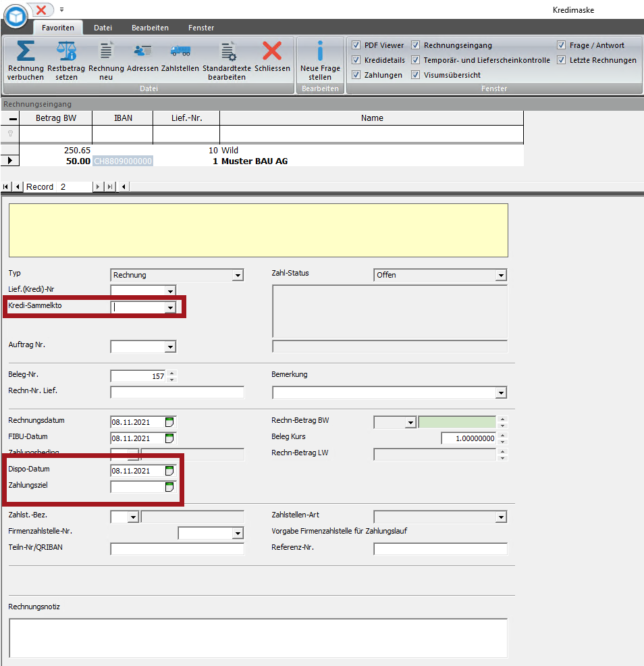This screenshot has height=666, width=644.
Task: Increase Beleg-Nr. with up spinner
Action: [172, 374]
